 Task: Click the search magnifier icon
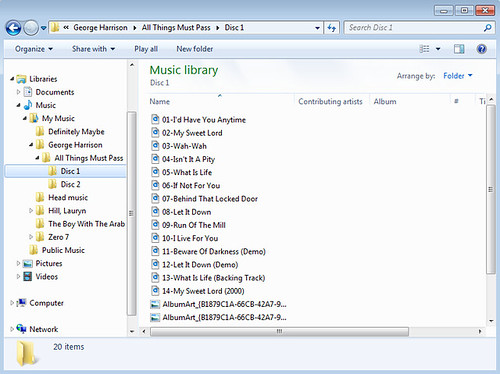point(487,28)
